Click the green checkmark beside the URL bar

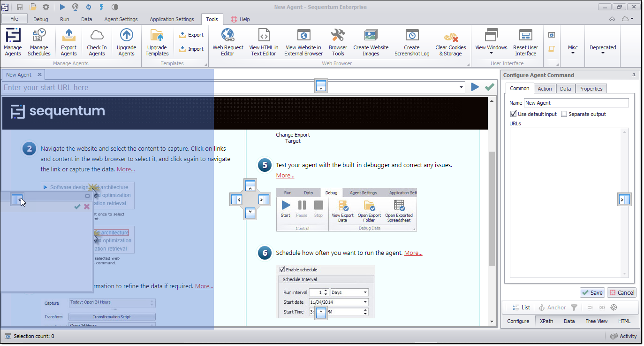pos(490,87)
